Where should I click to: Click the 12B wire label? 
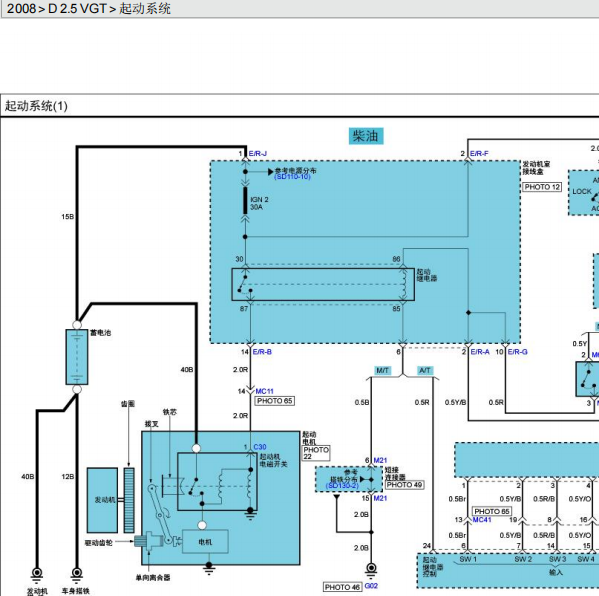(x=68, y=476)
